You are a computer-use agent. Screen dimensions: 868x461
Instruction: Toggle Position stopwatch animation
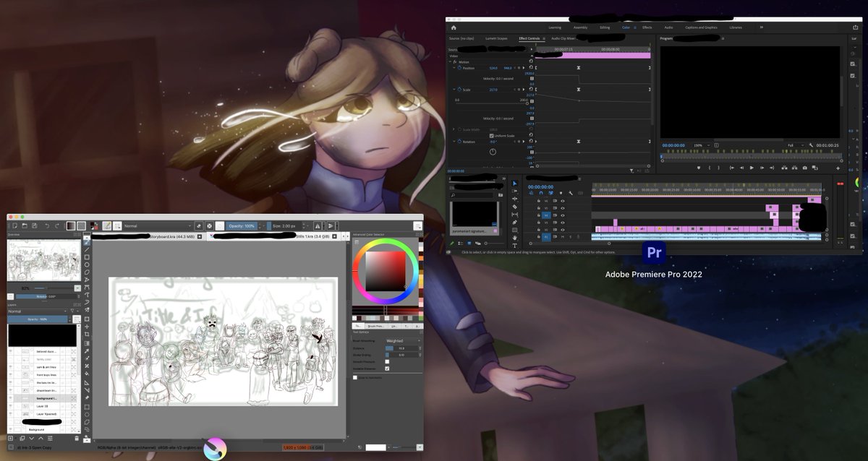point(459,68)
